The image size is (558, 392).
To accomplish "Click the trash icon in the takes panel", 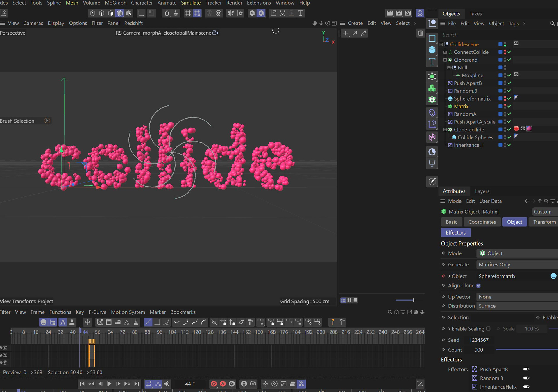I will pos(420,33).
